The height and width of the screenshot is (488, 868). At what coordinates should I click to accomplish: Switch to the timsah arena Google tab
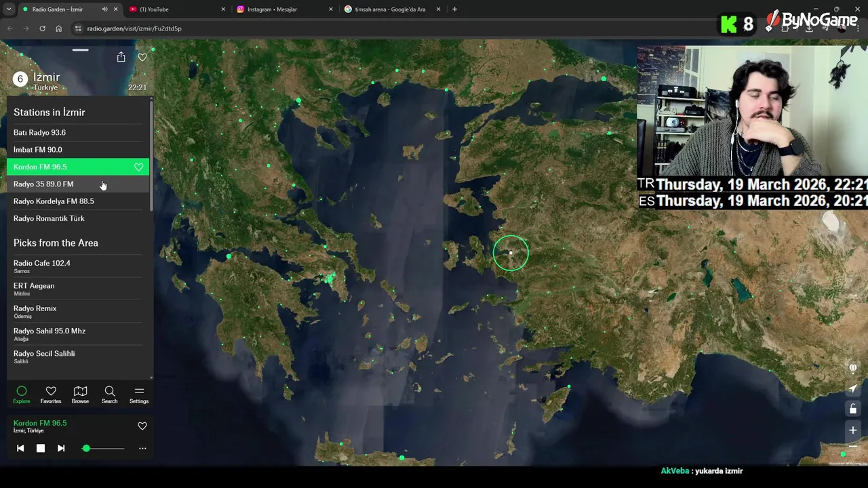392,9
